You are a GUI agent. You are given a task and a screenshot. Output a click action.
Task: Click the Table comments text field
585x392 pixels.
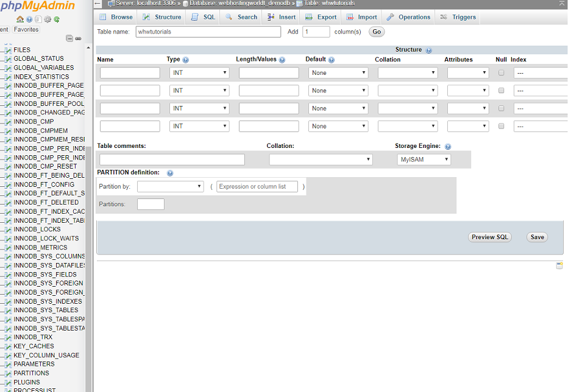pyautogui.click(x=172, y=159)
